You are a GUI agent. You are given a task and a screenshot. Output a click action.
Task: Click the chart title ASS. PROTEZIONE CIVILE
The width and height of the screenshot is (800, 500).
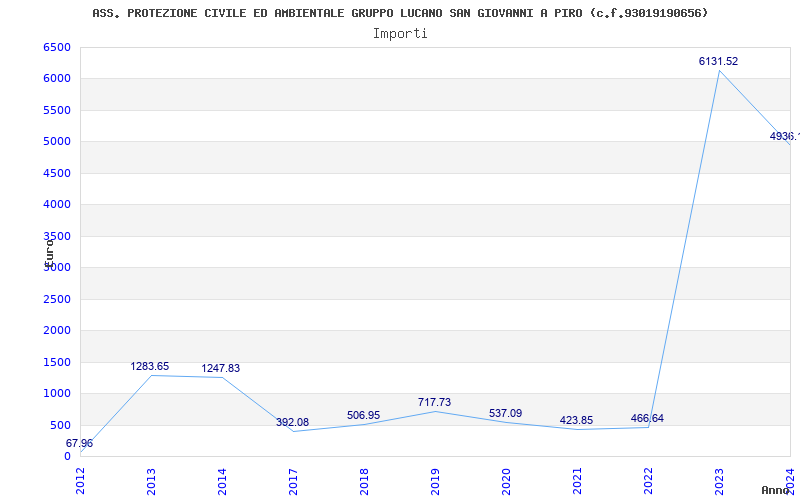pos(400,13)
